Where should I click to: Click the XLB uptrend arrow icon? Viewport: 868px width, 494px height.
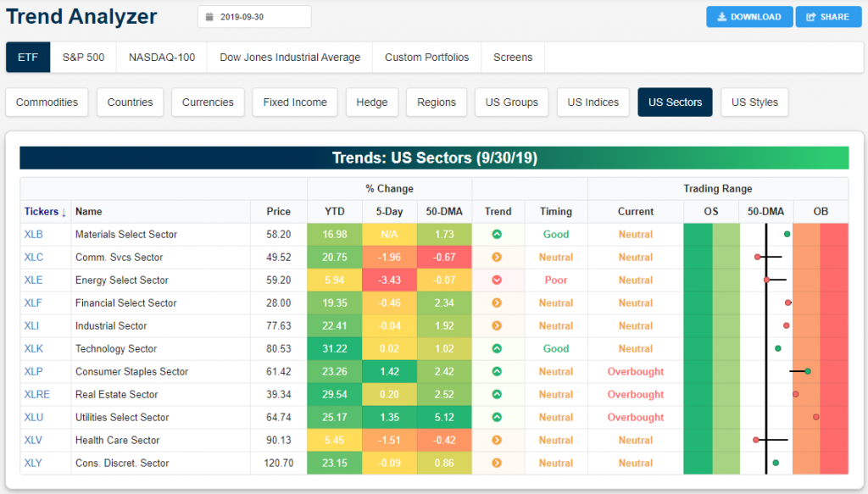pyautogui.click(x=497, y=235)
